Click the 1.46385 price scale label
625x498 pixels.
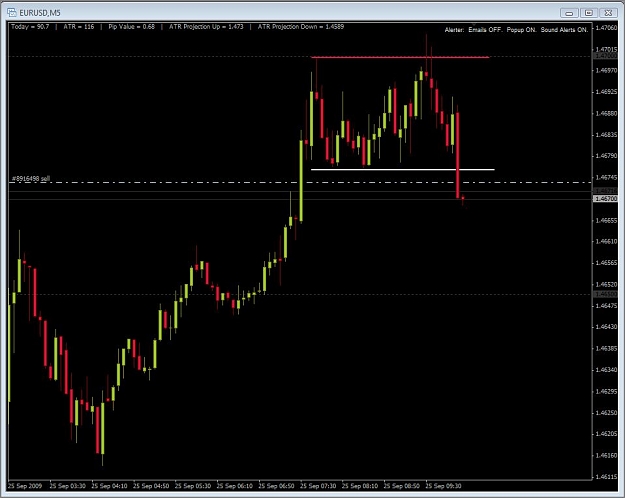[606, 348]
